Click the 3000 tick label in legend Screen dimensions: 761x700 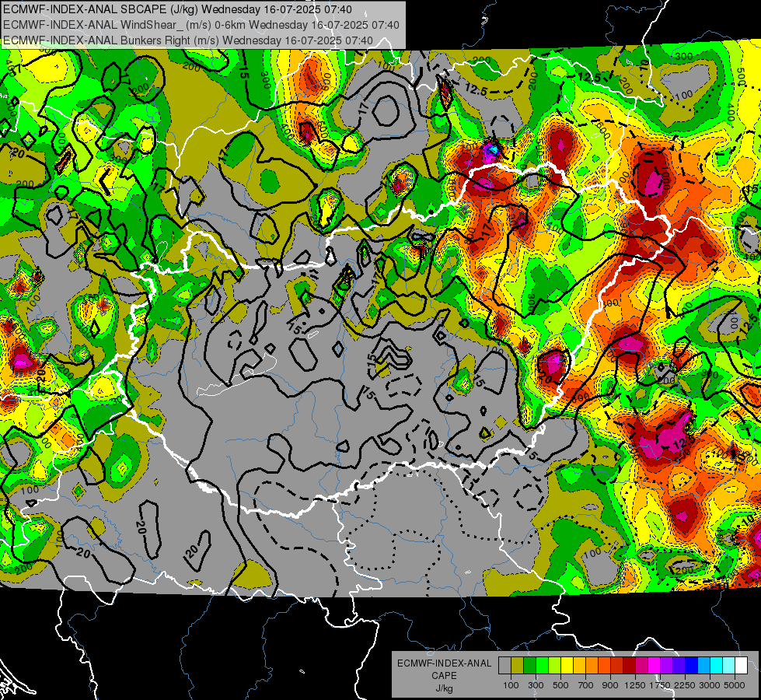[710, 685]
